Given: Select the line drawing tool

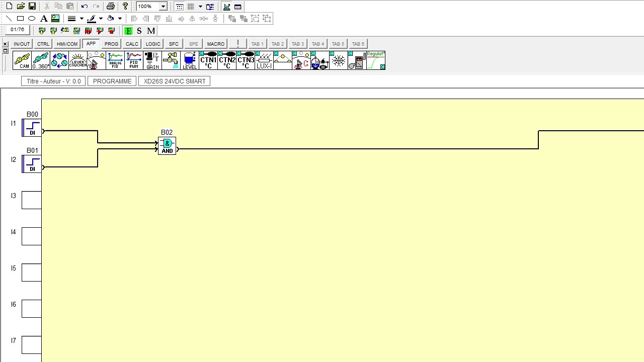Looking at the screenshot, I should [x=9, y=19].
